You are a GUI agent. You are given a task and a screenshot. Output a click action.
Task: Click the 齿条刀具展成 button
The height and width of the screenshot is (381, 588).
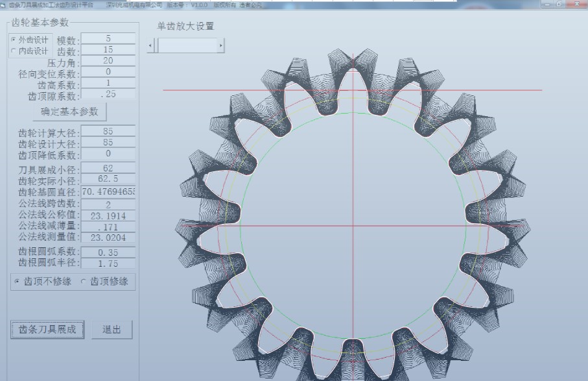[x=47, y=330]
